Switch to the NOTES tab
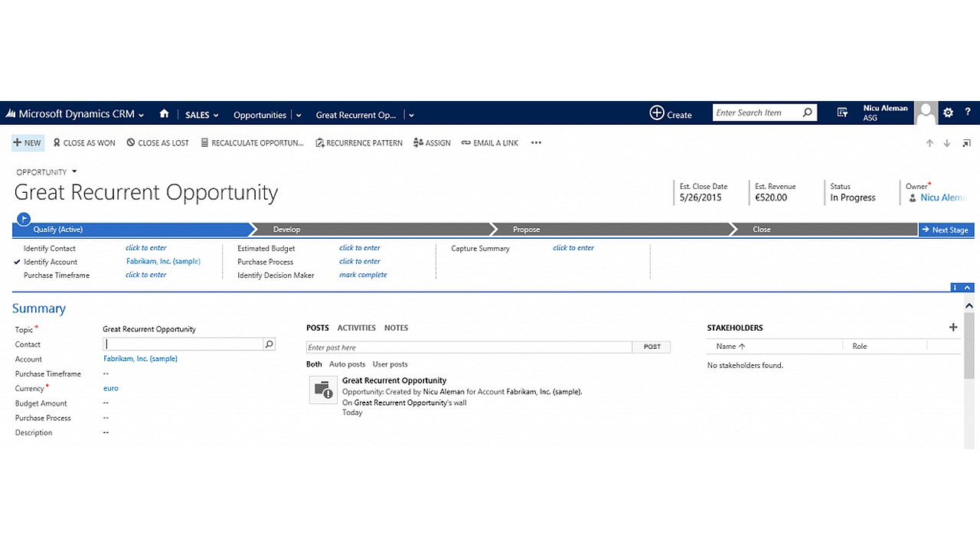 [396, 328]
